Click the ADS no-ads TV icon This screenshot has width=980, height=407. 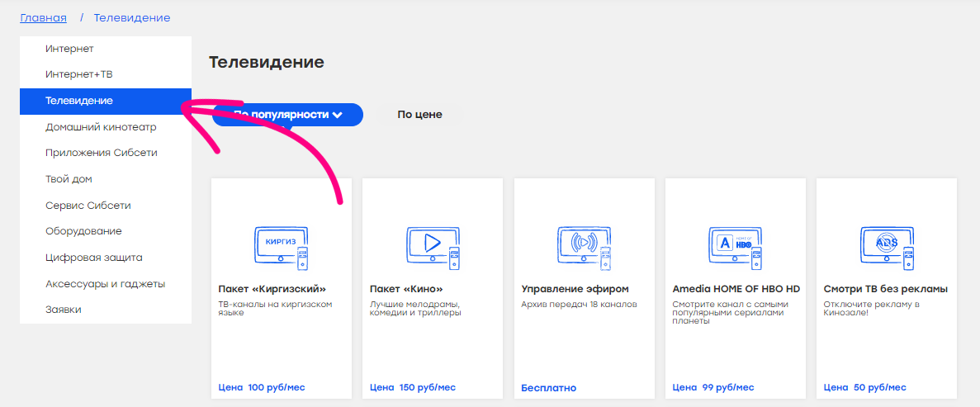click(x=886, y=248)
